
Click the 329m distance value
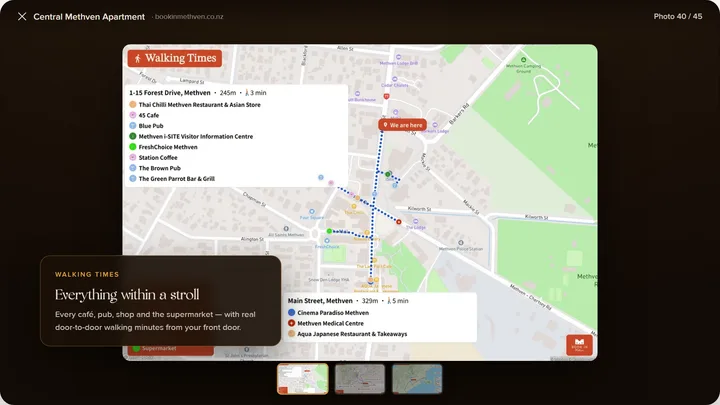pos(370,301)
